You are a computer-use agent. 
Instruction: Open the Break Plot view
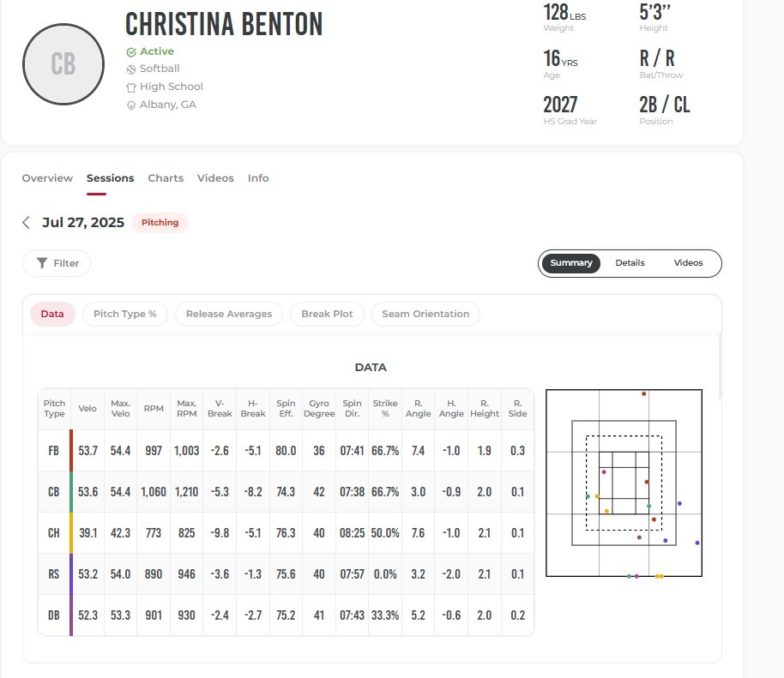click(327, 314)
